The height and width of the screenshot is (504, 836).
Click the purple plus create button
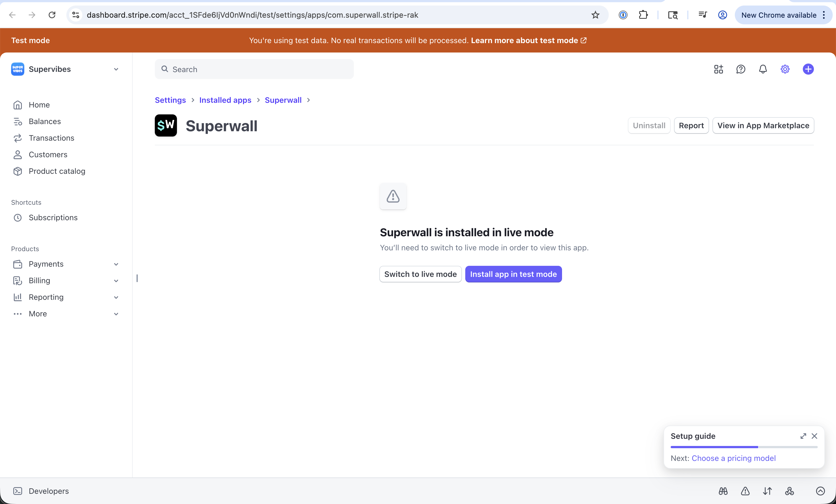pyautogui.click(x=808, y=69)
